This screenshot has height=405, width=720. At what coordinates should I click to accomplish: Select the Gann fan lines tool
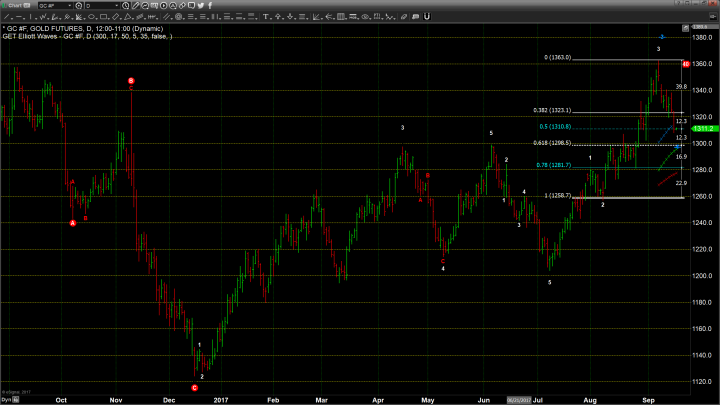pyautogui.click(x=79, y=17)
